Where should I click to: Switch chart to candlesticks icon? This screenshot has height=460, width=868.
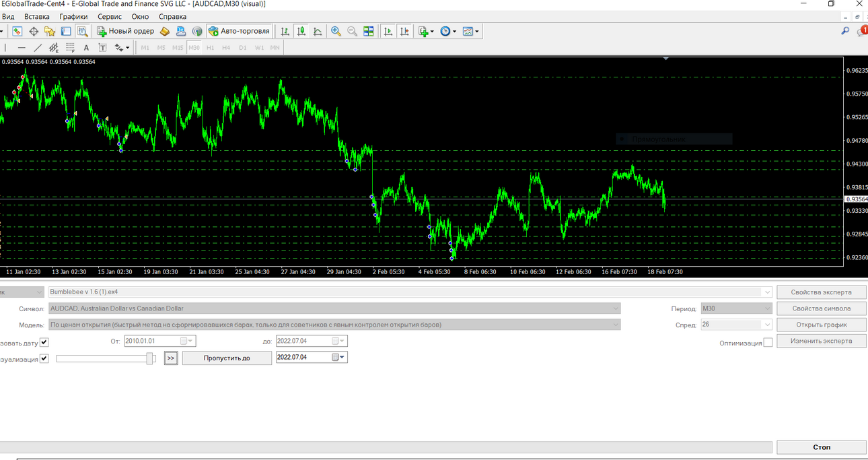coord(301,31)
